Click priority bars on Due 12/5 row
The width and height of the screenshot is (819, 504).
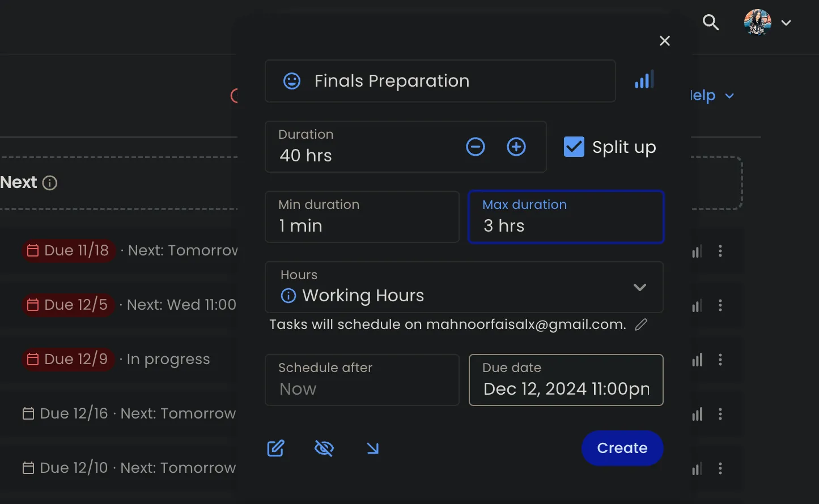tap(697, 306)
